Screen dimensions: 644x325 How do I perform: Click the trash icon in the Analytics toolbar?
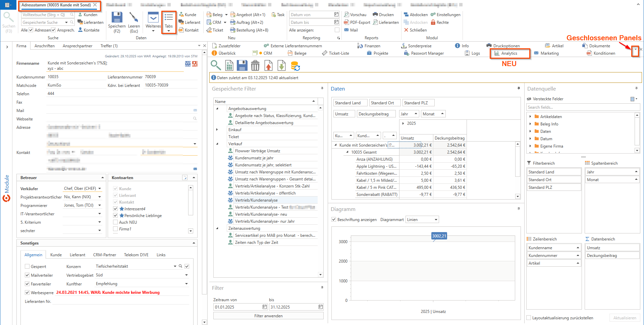[255, 65]
